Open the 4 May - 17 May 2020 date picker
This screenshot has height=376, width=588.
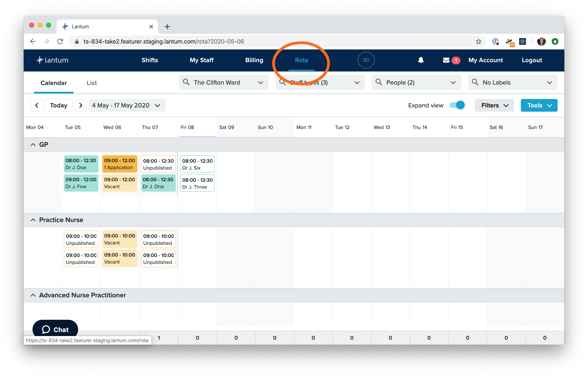pyautogui.click(x=127, y=105)
